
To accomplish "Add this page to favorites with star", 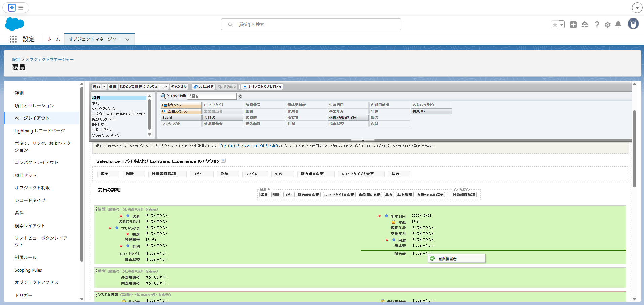I will [x=555, y=25].
